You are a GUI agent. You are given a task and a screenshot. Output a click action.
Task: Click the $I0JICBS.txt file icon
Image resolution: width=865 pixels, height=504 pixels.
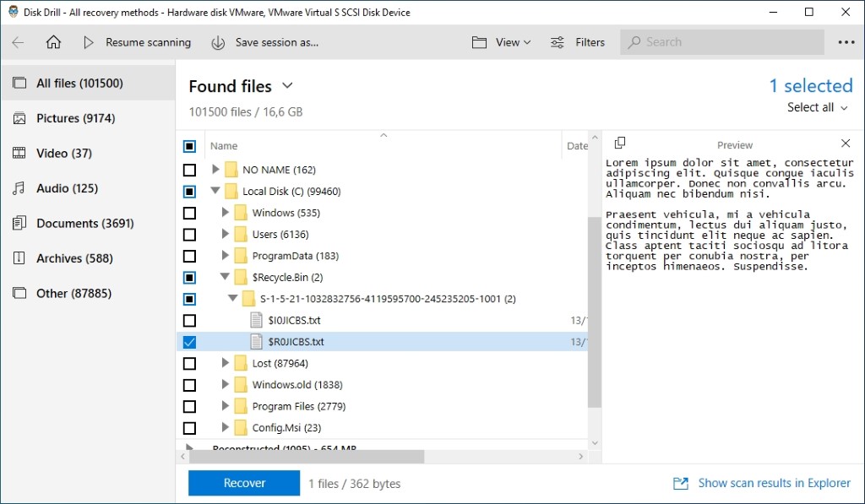(x=256, y=320)
